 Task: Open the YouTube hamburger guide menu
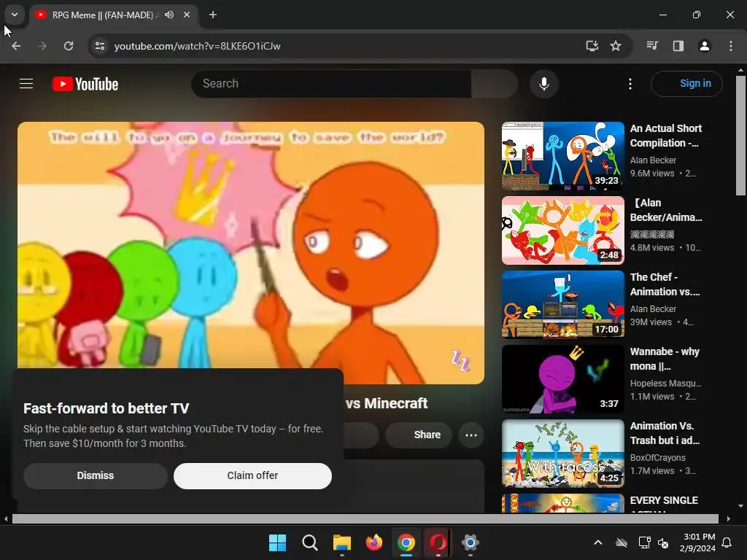(26, 84)
